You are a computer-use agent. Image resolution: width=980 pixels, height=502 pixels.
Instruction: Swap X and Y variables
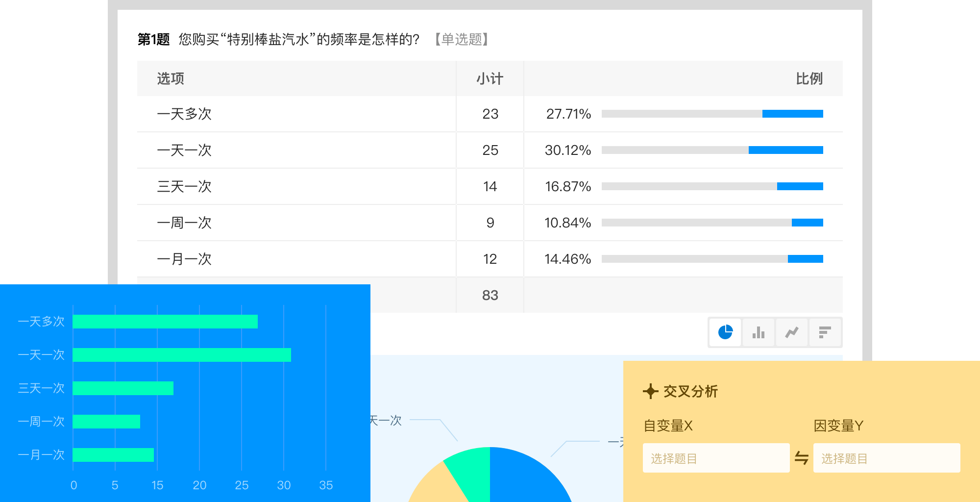(802, 458)
